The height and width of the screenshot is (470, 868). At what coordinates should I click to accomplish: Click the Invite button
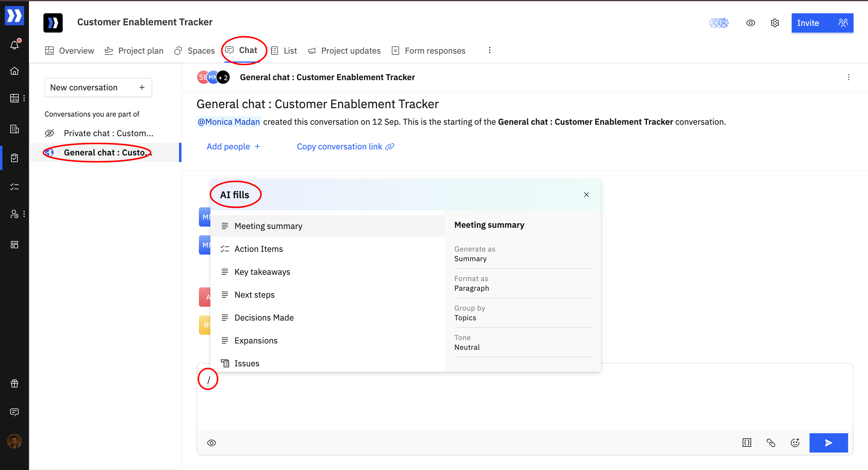tap(822, 23)
